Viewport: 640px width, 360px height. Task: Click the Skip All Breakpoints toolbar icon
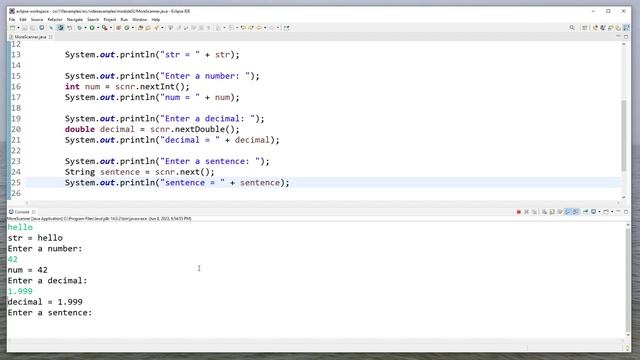pyautogui.click(x=51, y=28)
